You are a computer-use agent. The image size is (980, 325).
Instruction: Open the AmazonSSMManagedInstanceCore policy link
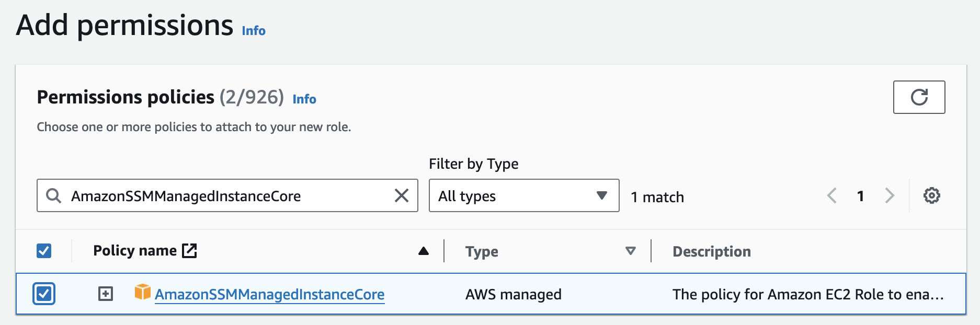pyautogui.click(x=269, y=295)
